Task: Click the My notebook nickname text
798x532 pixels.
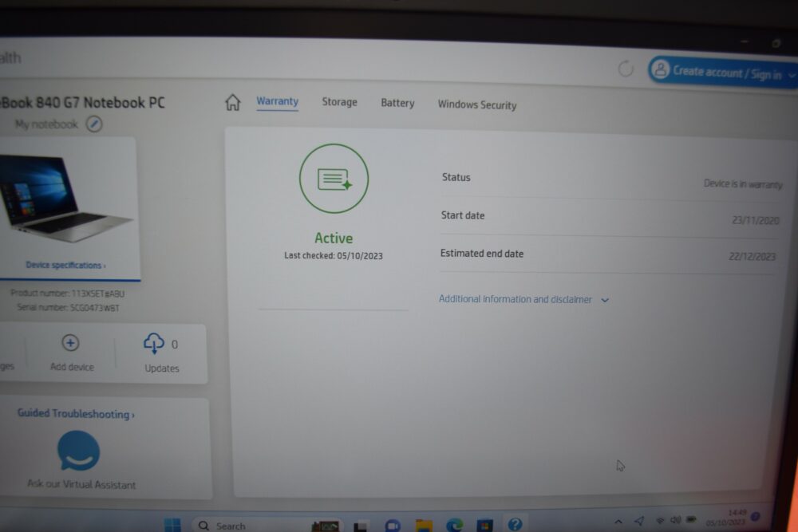Action: (46, 124)
